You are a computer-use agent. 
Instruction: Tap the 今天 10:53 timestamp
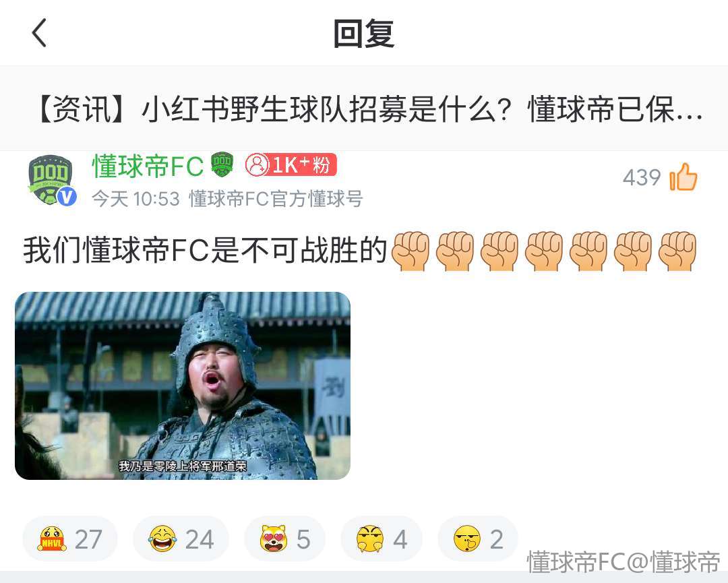point(135,199)
